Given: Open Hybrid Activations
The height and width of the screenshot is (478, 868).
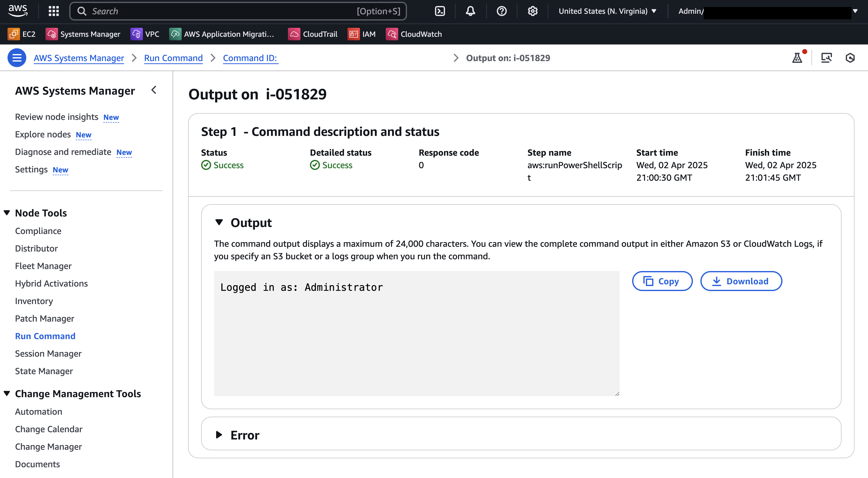Looking at the screenshot, I should tap(51, 284).
